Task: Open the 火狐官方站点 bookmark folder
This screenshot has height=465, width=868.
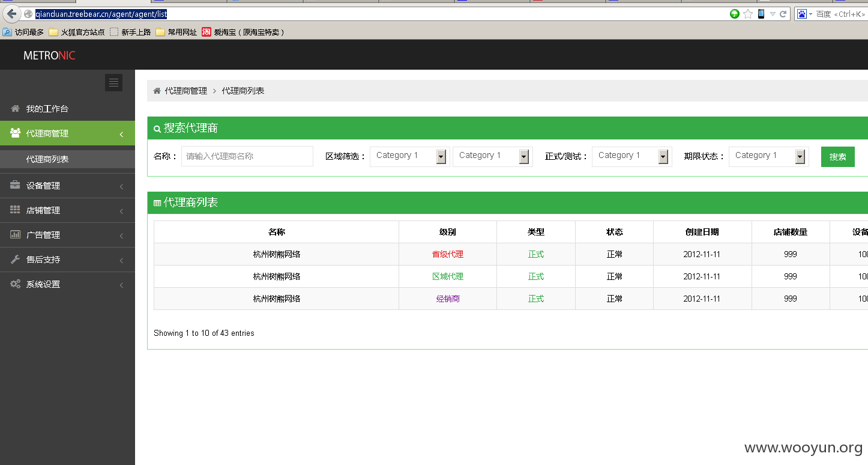Action: 77,32
